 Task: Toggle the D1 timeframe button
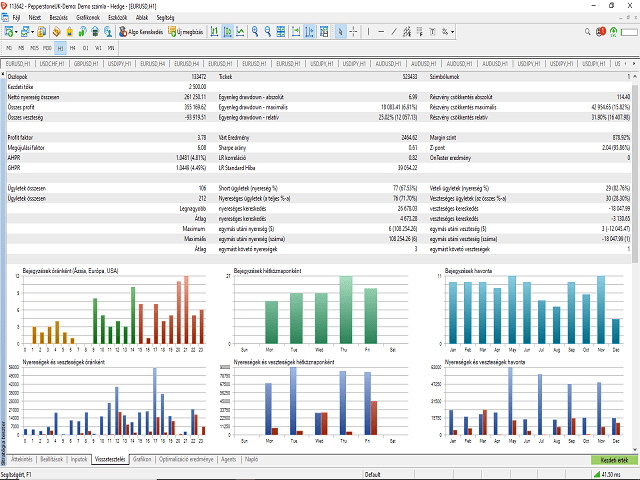click(x=85, y=47)
